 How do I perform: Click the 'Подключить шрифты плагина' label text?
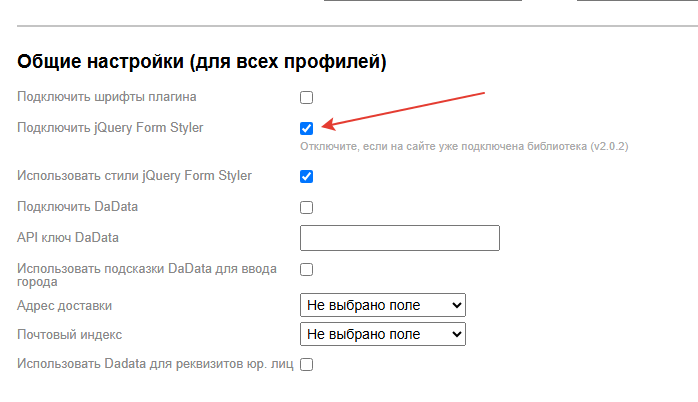107,97
